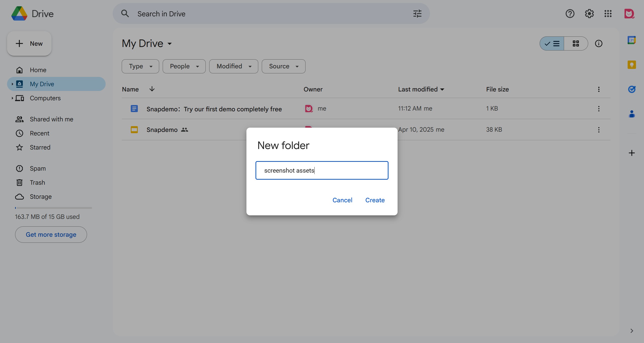Go to Home in sidebar
This screenshot has width=644, height=343.
tap(56, 70)
